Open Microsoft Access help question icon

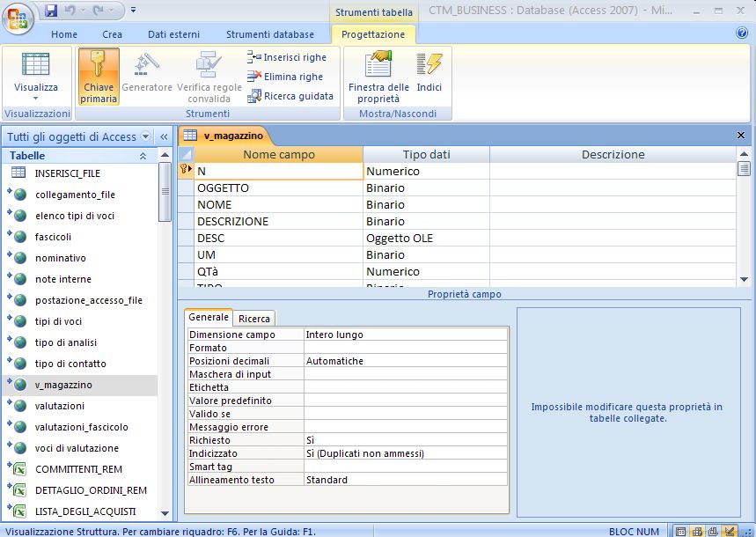point(742,33)
